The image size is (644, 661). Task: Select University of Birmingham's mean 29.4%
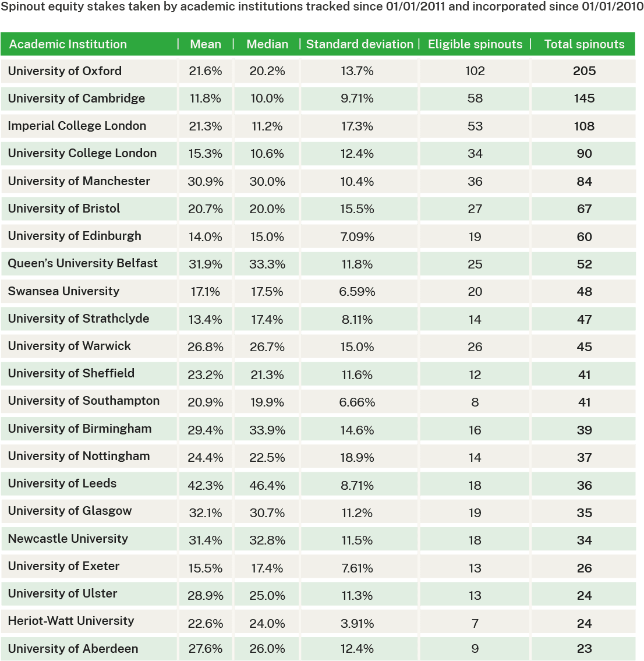point(206,430)
